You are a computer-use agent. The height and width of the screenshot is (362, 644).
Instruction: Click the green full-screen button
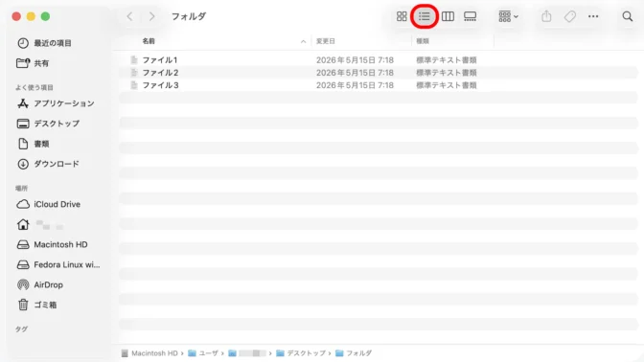pos(46,16)
